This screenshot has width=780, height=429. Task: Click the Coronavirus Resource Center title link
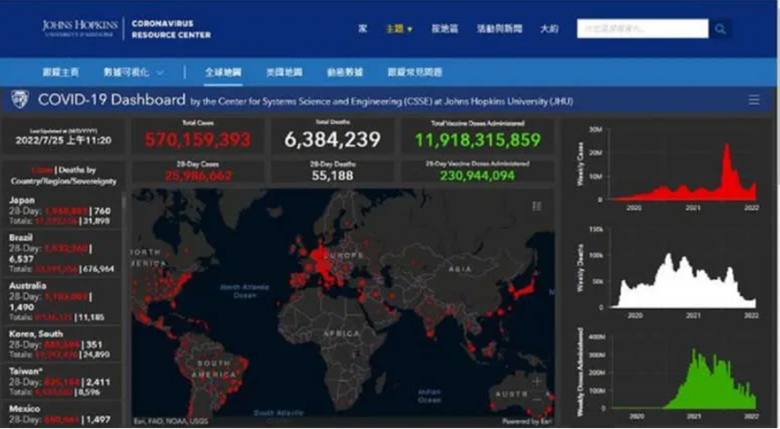tap(171, 29)
